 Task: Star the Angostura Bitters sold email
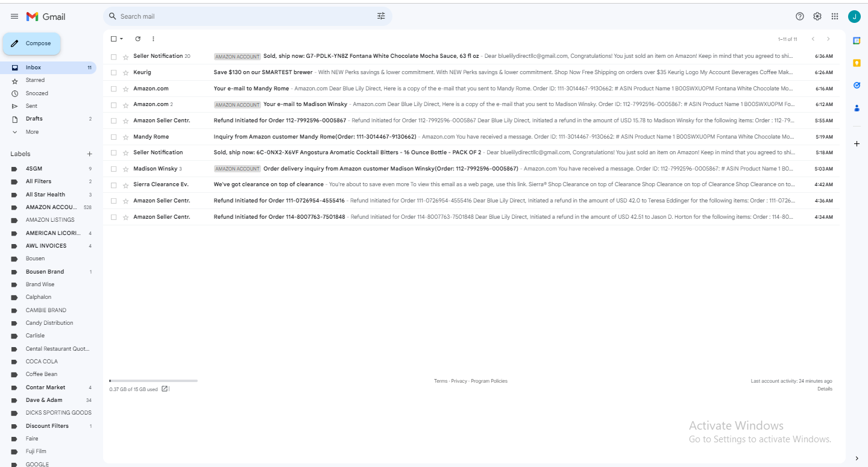point(125,152)
